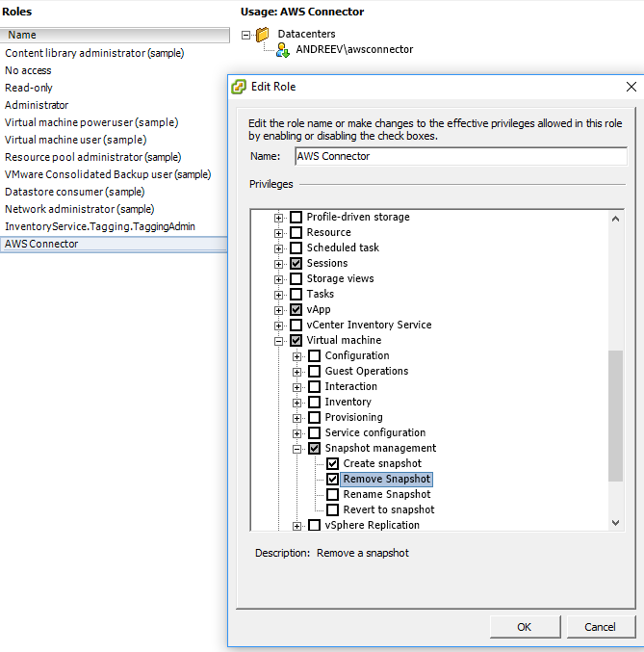Screen dimensions: 644x652
Task: Click the role Name input field
Action: coord(461,156)
